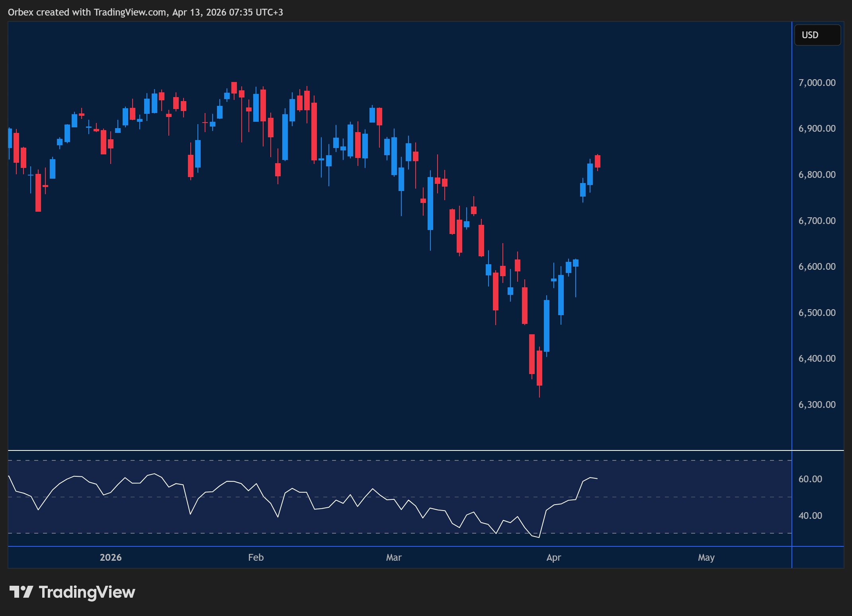Click the pane divider between chart and RSI
This screenshot has width=852, height=616.
pos(398,450)
